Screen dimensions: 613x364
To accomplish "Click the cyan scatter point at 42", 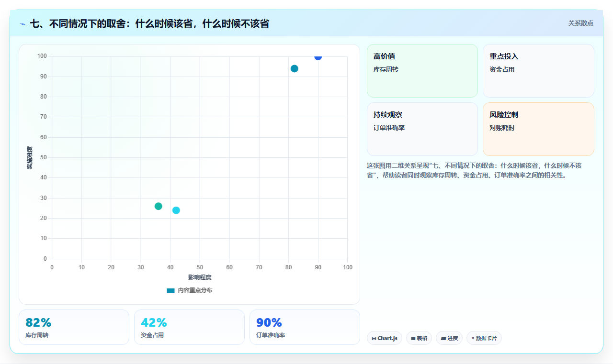I will pos(176,210).
